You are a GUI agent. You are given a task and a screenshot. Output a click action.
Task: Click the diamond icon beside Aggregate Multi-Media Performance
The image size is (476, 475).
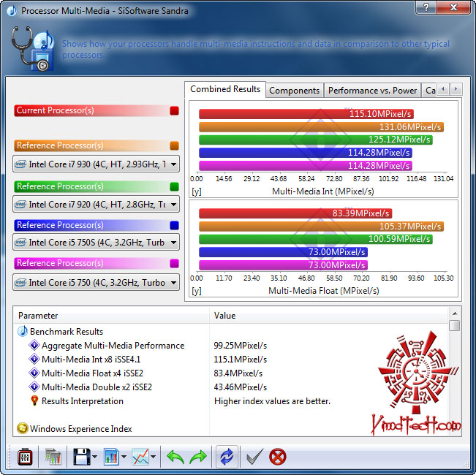click(34, 345)
